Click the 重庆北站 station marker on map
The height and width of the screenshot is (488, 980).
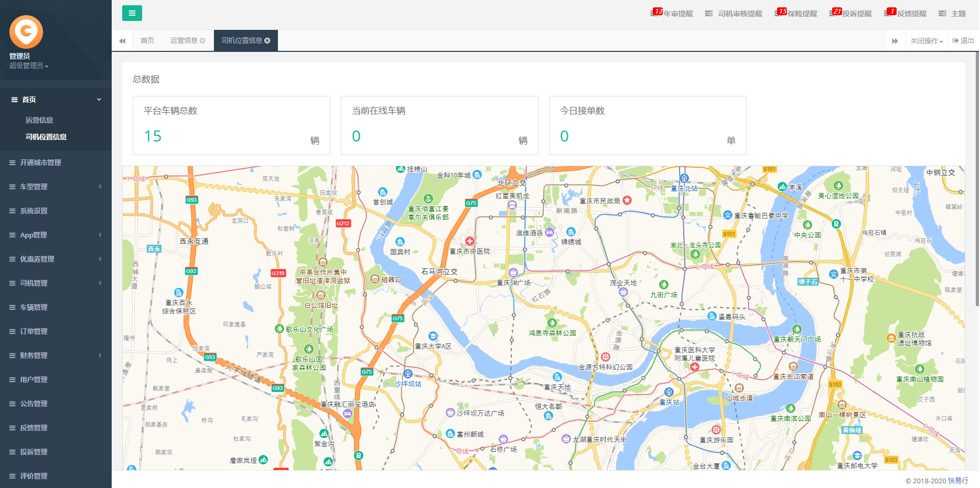coord(684,179)
